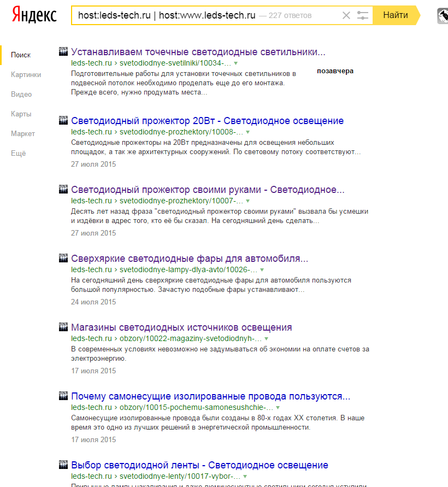The image size is (448, 487).
Task: Click favicon of Светодиодный прожектор 20Вт result
Action: pyautogui.click(x=63, y=120)
